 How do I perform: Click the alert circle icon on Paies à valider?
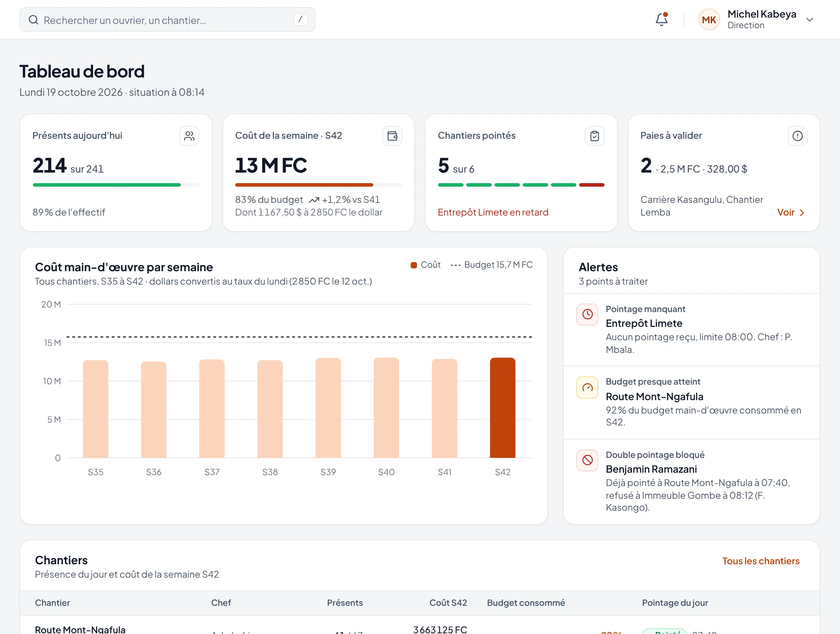797,136
